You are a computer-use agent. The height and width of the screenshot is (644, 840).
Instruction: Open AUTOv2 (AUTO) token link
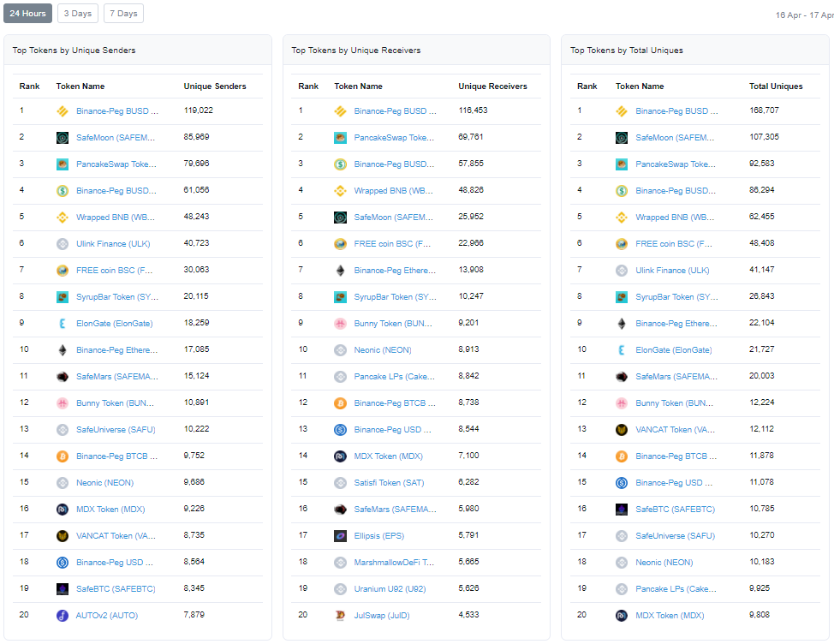pos(107,615)
